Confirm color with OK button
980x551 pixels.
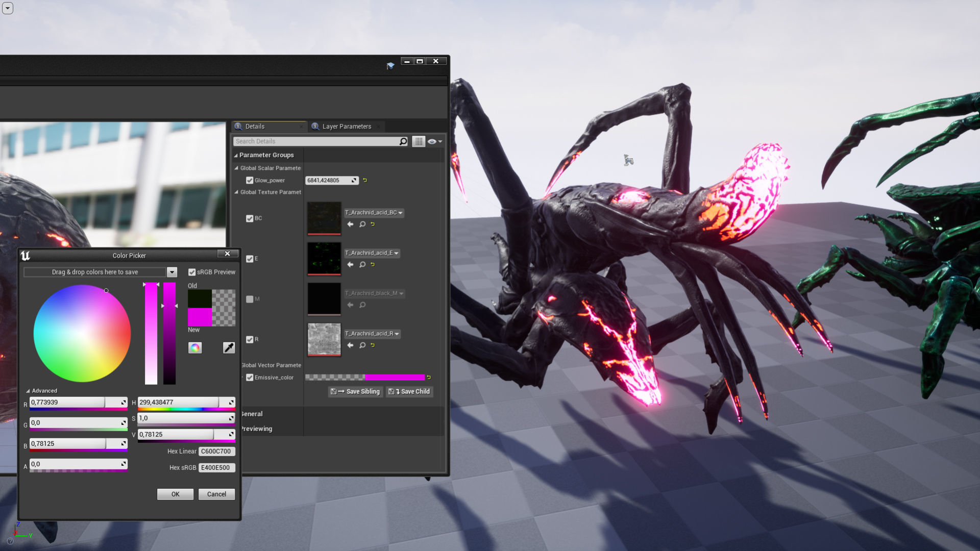pos(175,494)
